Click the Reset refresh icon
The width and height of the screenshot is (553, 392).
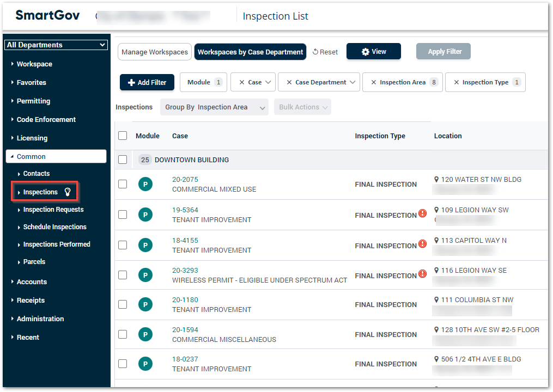[315, 51]
